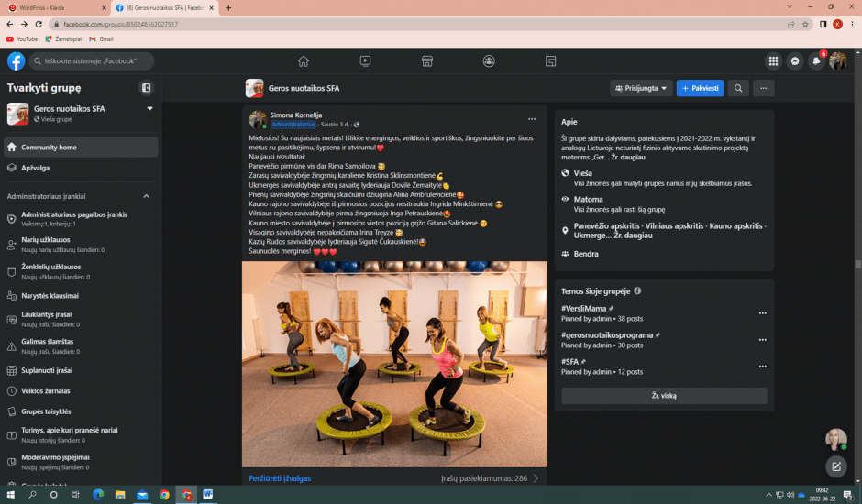The height and width of the screenshot is (504, 862).
Task: Open Narystės klausimai
Action: (x=81, y=296)
